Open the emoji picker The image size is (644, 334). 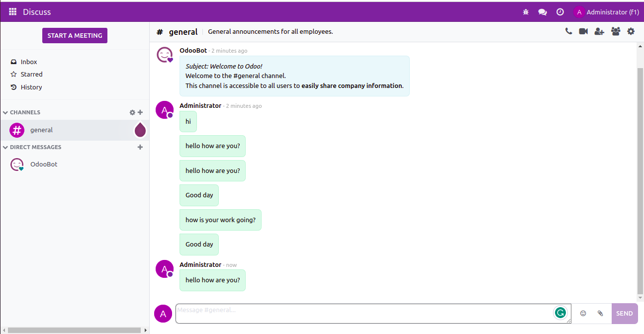point(583,314)
